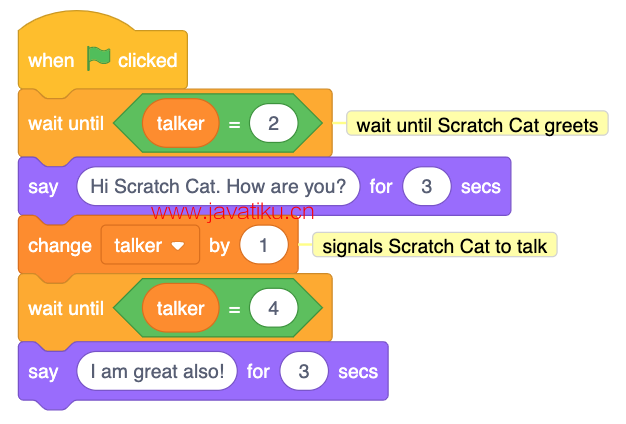Image resolution: width=626 pixels, height=424 pixels.
Task: Select the change talker by block
Action: coord(60,245)
